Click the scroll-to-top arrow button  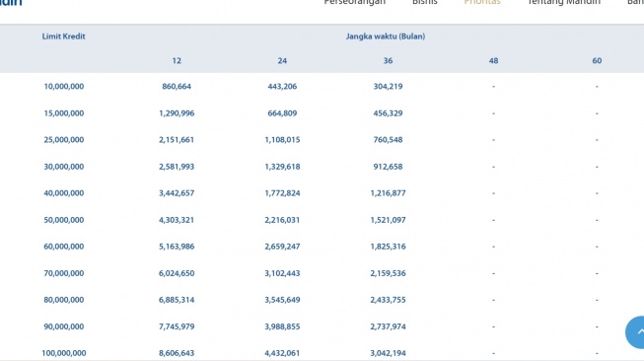click(x=635, y=332)
